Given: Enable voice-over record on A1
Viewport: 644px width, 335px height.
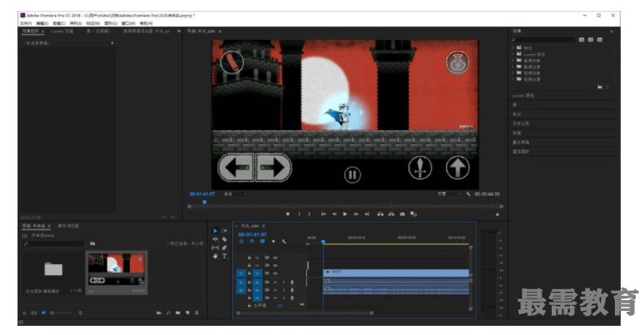Looking at the screenshot, I should 292,283.
